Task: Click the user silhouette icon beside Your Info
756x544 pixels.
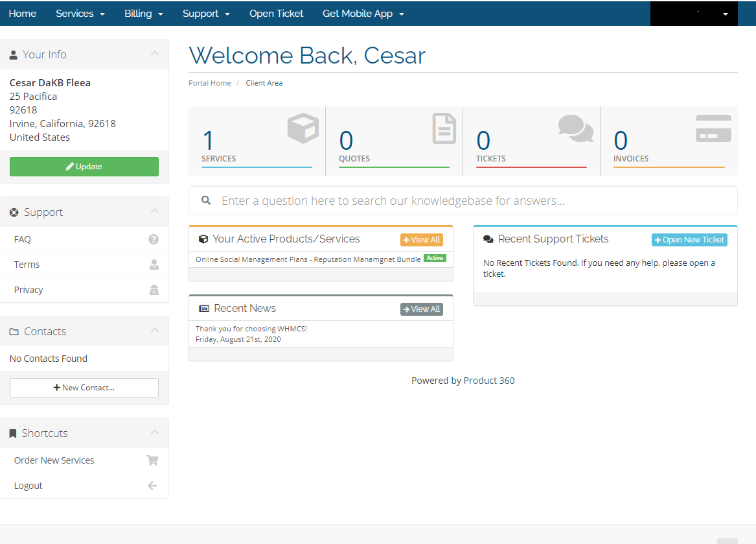Action: pyautogui.click(x=14, y=55)
